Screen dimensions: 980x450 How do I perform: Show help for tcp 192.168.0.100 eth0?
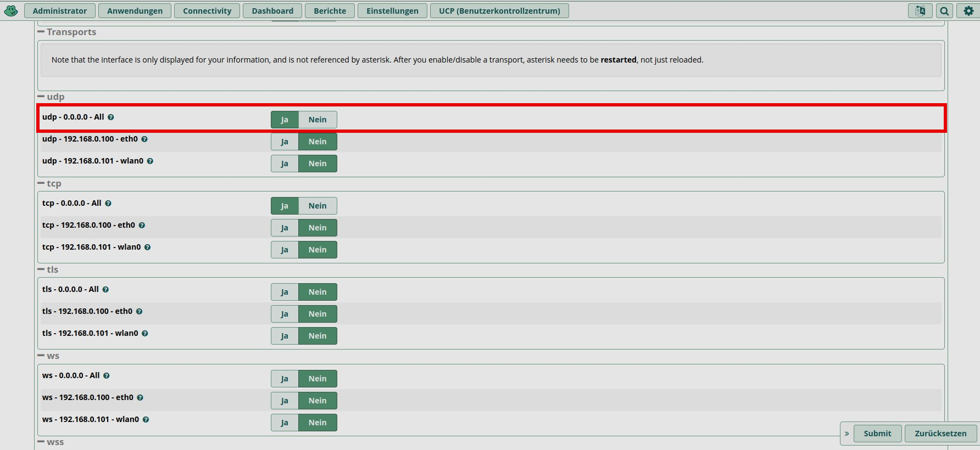(x=142, y=226)
